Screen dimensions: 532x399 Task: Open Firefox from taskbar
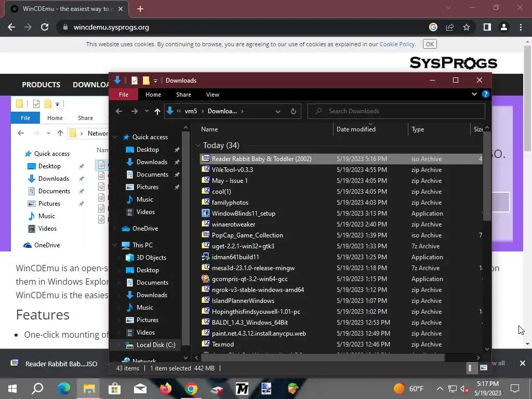[x=166, y=388]
